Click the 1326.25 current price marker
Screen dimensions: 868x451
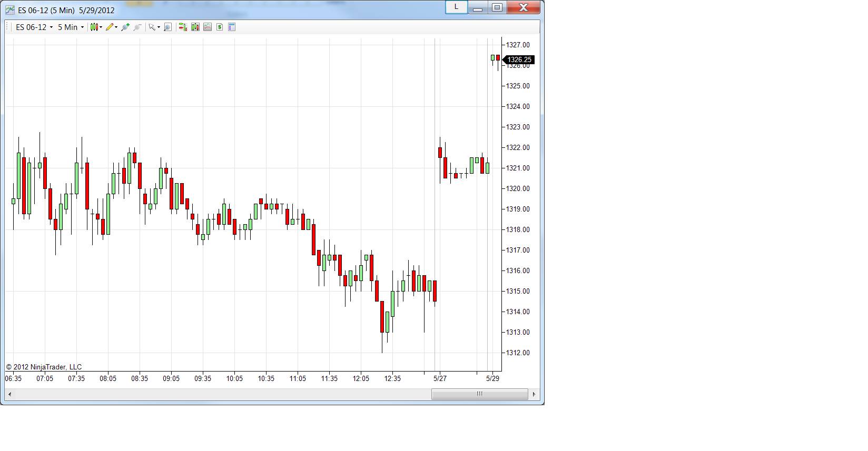[x=519, y=60]
